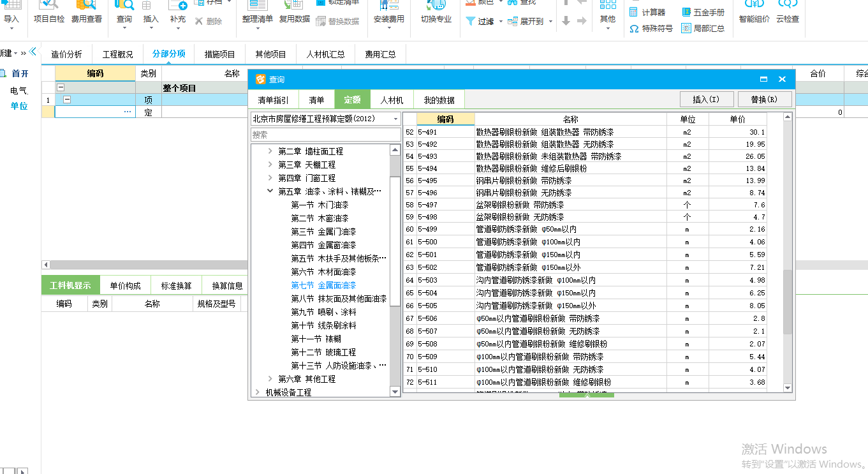Switch to the 人材机汇总 tab

[325, 54]
